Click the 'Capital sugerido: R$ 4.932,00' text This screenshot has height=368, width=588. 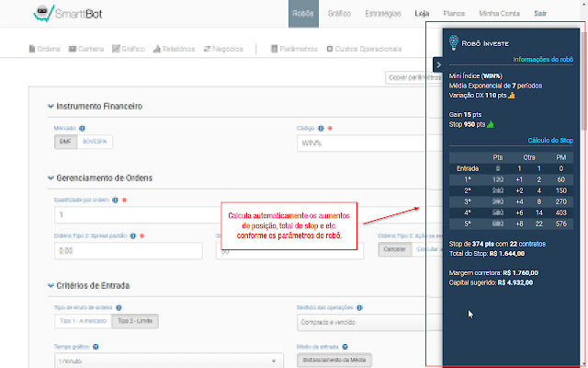click(x=491, y=282)
